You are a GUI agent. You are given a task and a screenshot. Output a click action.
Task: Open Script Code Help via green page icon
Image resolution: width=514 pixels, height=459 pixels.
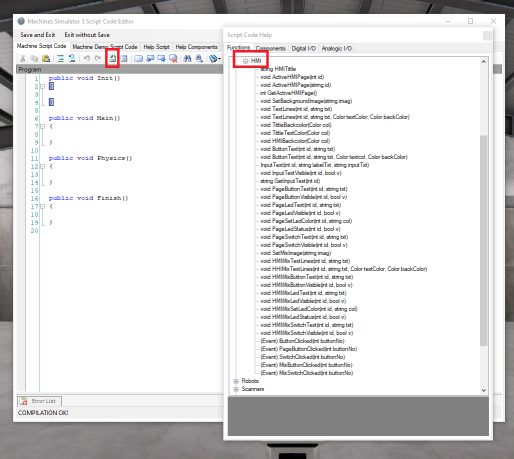tap(113, 59)
